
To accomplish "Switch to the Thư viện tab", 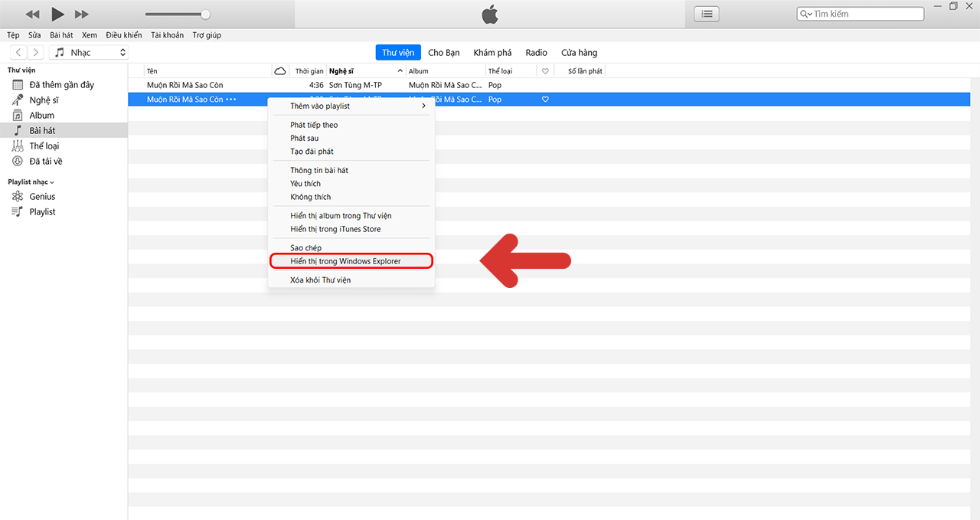I will point(398,53).
